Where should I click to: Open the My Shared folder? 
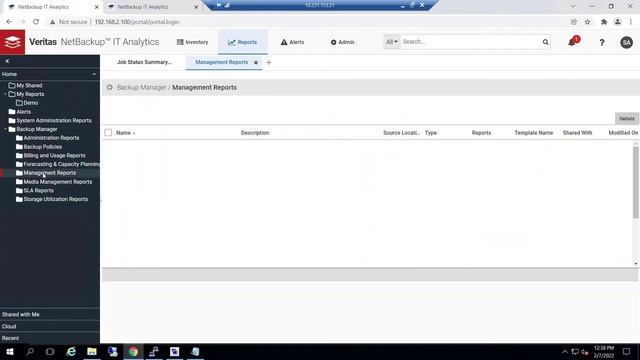(25, 85)
